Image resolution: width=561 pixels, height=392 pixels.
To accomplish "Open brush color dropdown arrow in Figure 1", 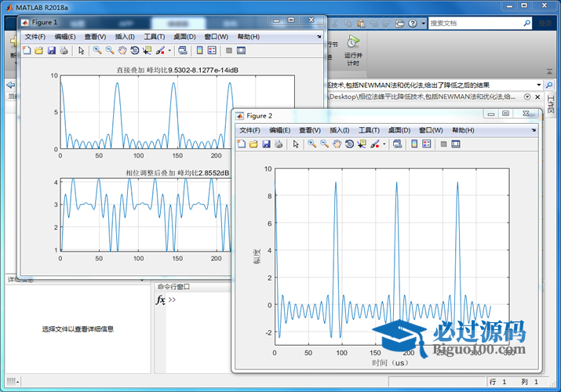I will click(169, 50).
